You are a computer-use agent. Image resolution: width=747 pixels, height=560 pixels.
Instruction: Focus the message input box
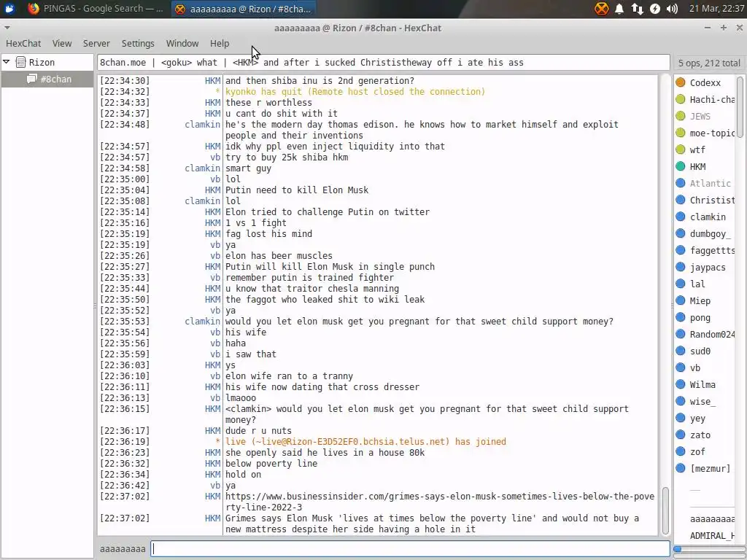[x=410, y=548]
